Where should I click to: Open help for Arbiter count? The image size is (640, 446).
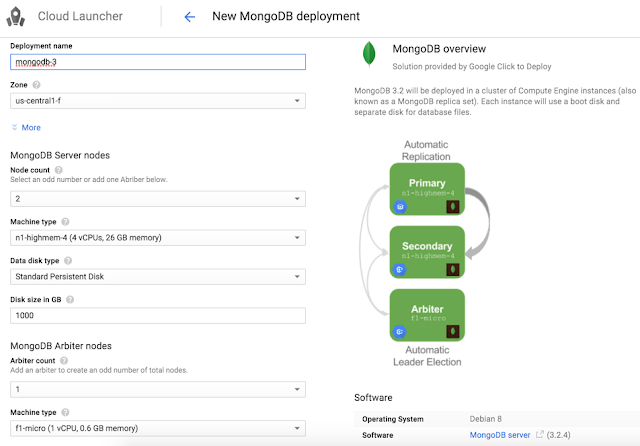click(64, 361)
